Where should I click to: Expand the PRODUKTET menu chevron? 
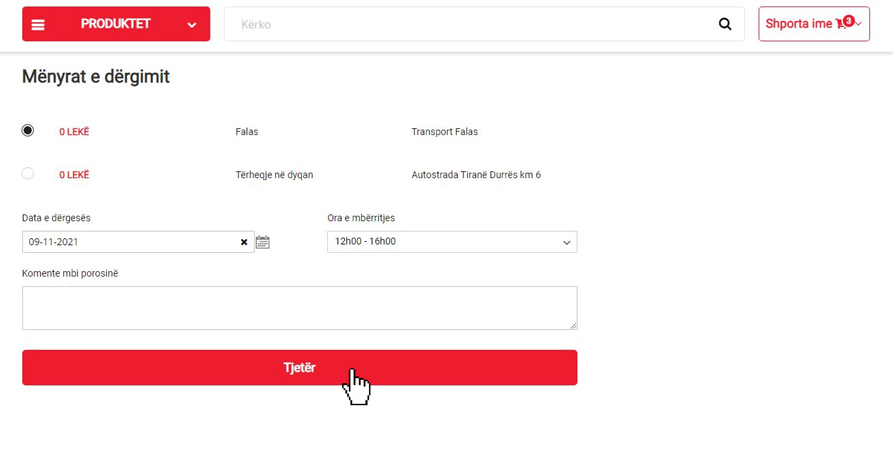click(x=191, y=25)
